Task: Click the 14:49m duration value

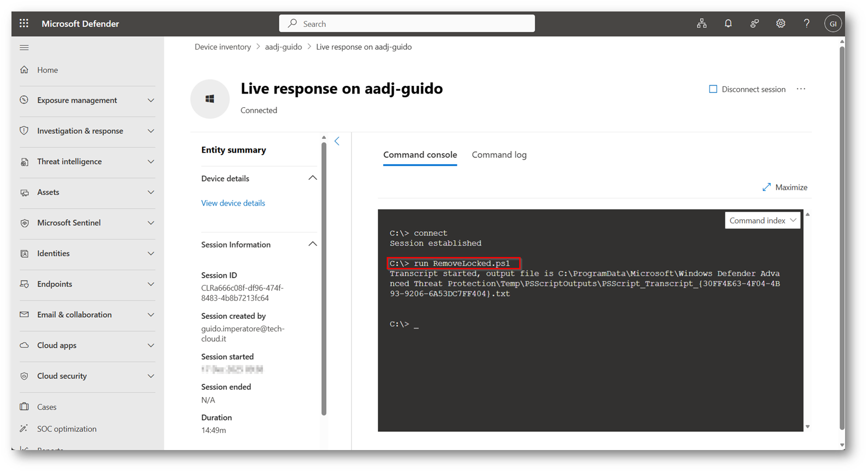Action: tap(213, 430)
